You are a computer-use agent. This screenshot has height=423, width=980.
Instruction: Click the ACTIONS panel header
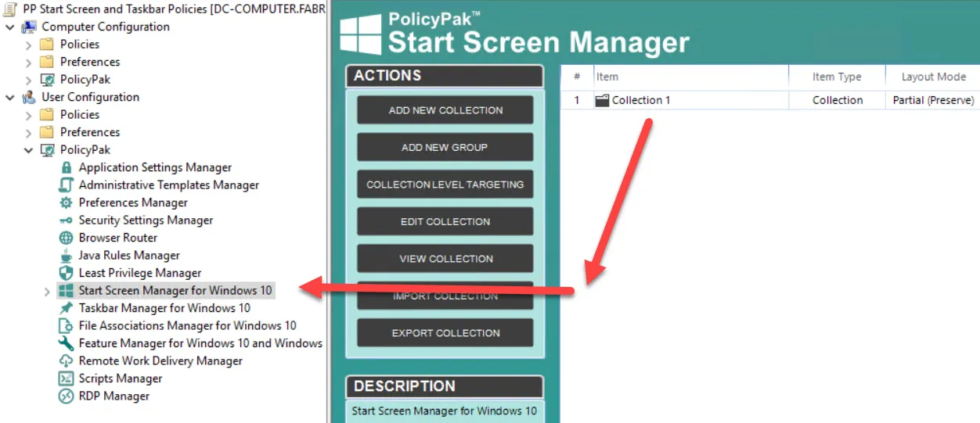tap(445, 76)
